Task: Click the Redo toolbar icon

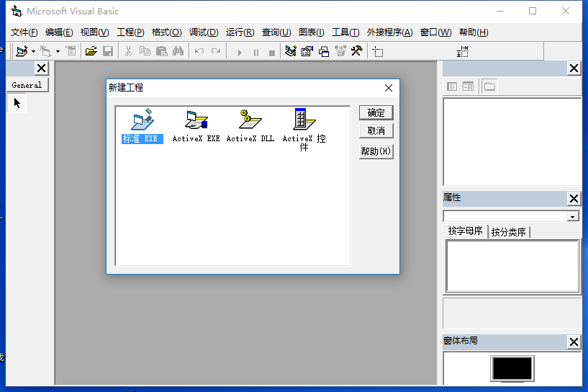Action: (x=216, y=51)
